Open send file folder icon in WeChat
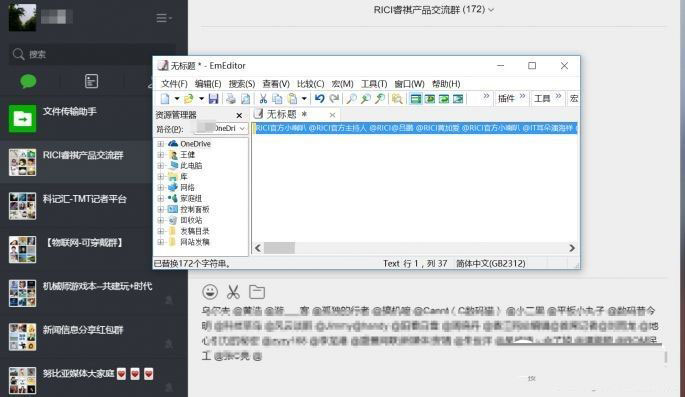Image resolution: width=685 pixels, height=397 pixels. coord(257,291)
